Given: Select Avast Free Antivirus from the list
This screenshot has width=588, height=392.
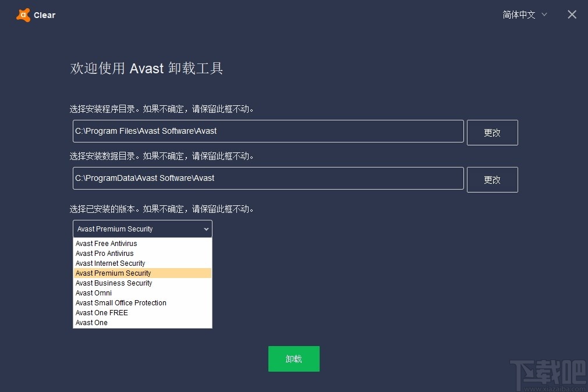Looking at the screenshot, I should (x=106, y=244).
